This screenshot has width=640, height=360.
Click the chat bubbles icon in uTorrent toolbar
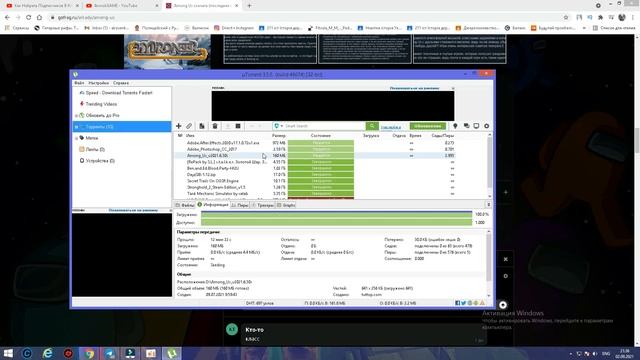[466, 126]
